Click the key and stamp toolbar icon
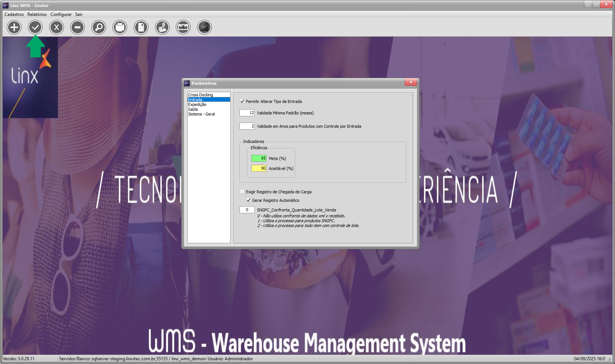The image size is (615, 364). tap(162, 27)
